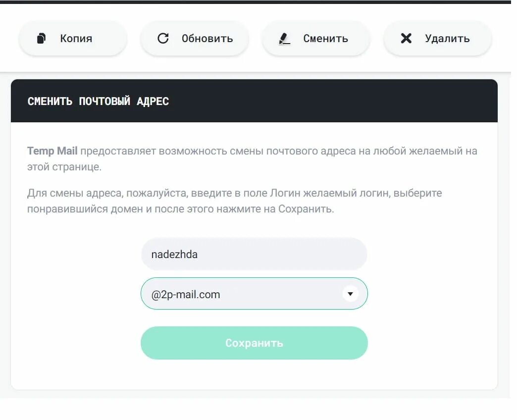Click the Копия button label

point(76,39)
